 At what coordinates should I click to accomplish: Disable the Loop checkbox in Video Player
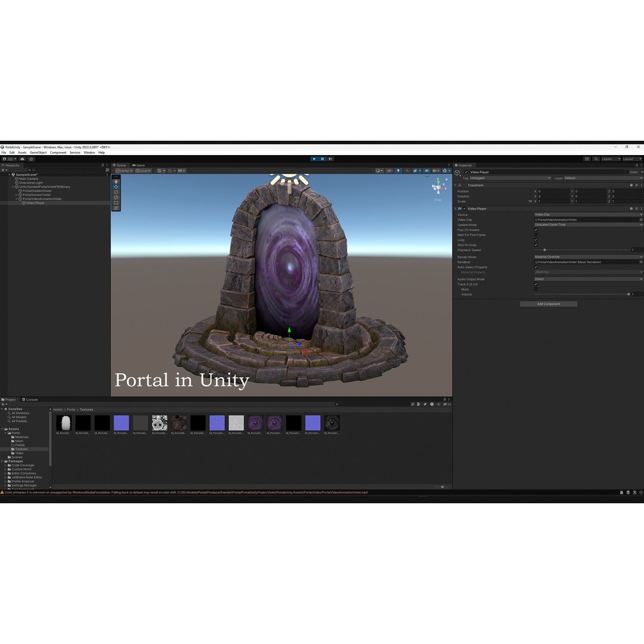pyautogui.click(x=535, y=240)
